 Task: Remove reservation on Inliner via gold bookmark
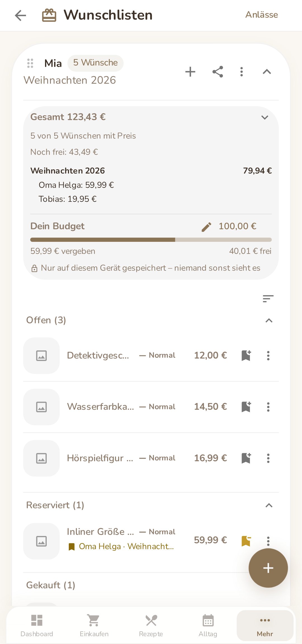tap(246, 541)
